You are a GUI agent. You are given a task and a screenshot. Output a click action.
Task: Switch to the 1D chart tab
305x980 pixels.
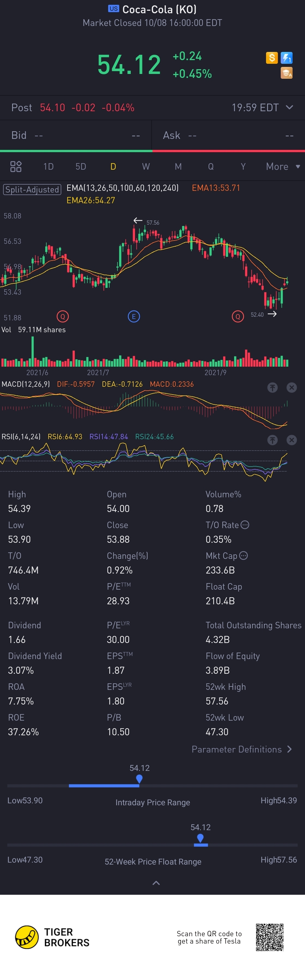48,166
